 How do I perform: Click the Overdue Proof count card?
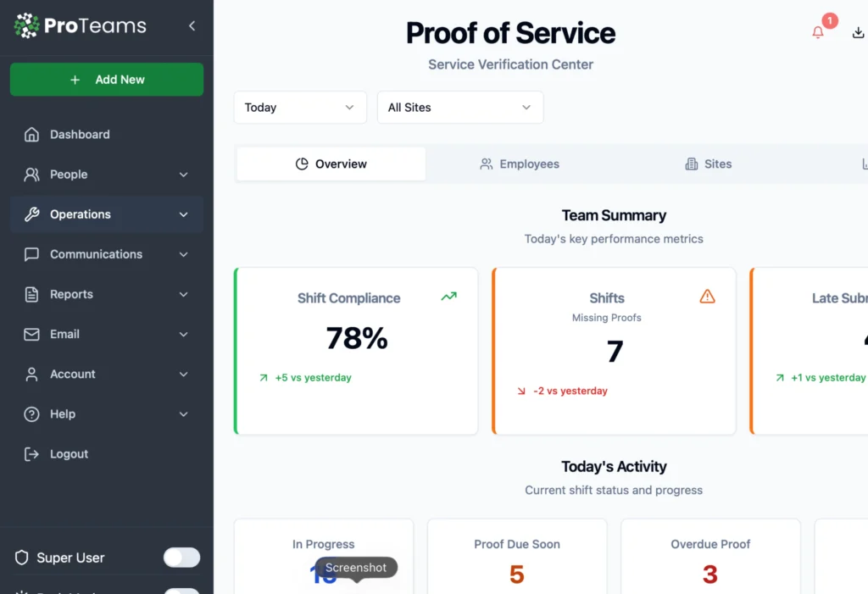coord(710,555)
